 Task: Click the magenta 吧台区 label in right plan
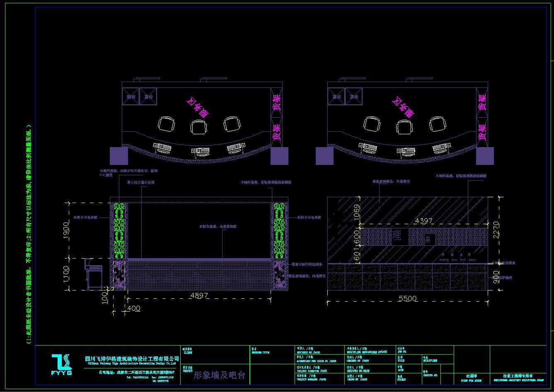coord(403,107)
